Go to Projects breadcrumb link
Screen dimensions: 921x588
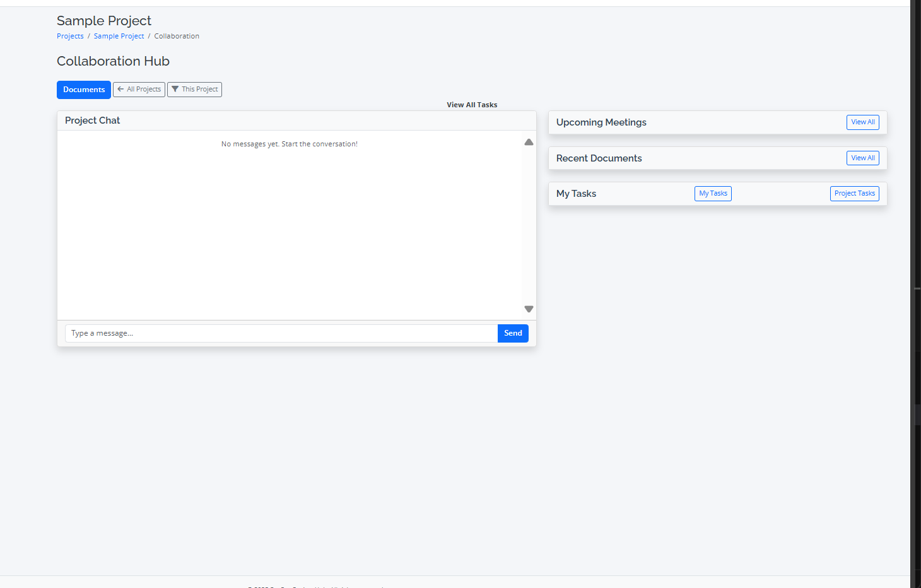pyautogui.click(x=70, y=37)
